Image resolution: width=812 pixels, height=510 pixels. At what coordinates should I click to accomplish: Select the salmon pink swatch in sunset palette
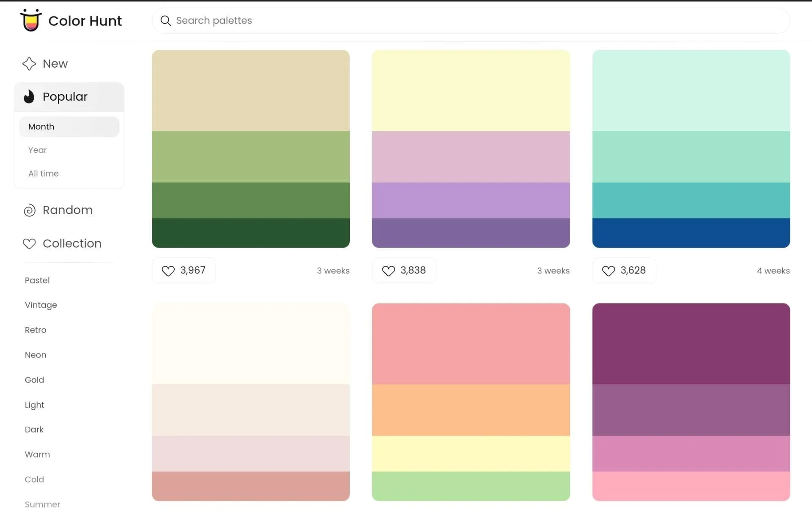point(471,344)
